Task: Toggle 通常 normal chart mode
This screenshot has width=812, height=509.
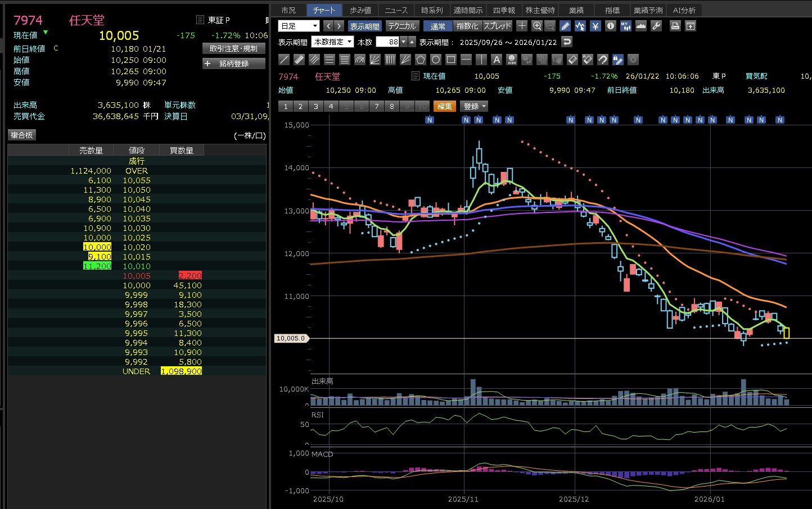Action: pyautogui.click(x=438, y=26)
